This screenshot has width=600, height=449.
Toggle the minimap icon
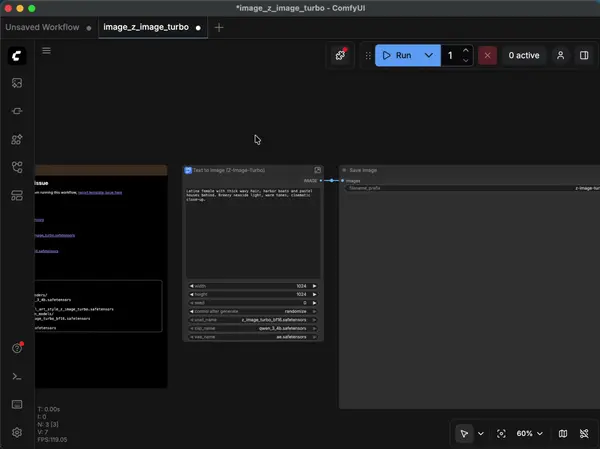pyautogui.click(x=562, y=434)
